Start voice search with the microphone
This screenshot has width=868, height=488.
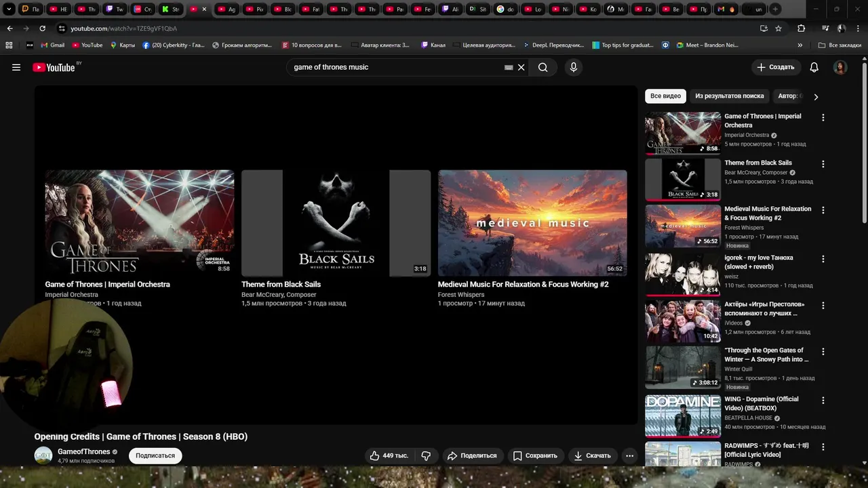pos(574,67)
